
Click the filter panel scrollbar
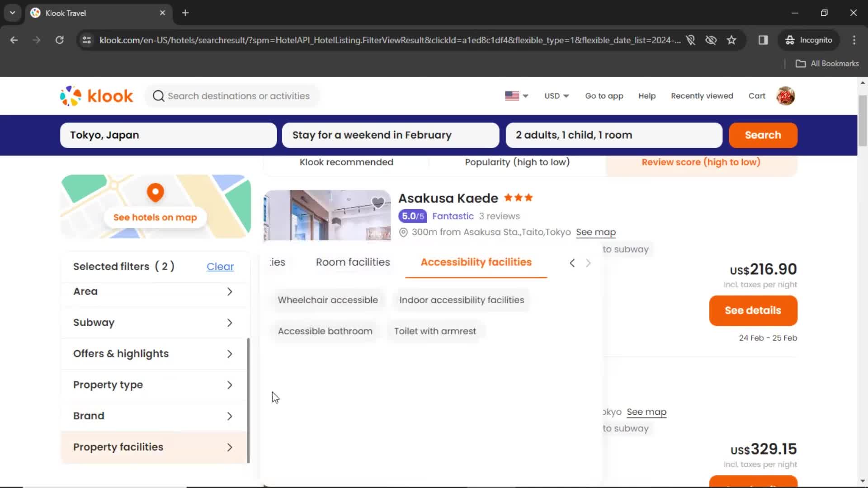248,400
